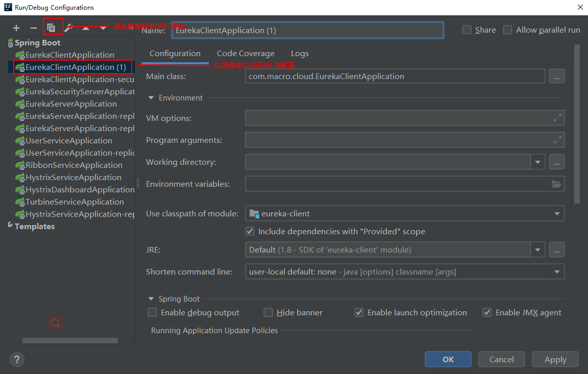Switch to the Configuration tab
This screenshot has width=588, height=374.
pyautogui.click(x=175, y=54)
